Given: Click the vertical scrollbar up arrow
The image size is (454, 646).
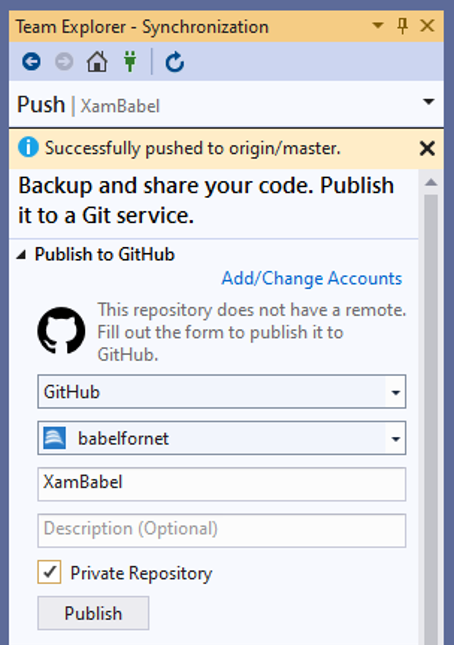Looking at the screenshot, I should pos(431,182).
